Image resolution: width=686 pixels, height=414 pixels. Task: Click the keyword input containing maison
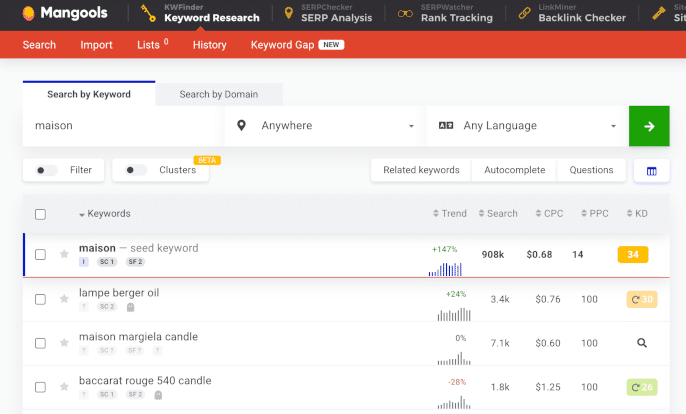(121, 126)
